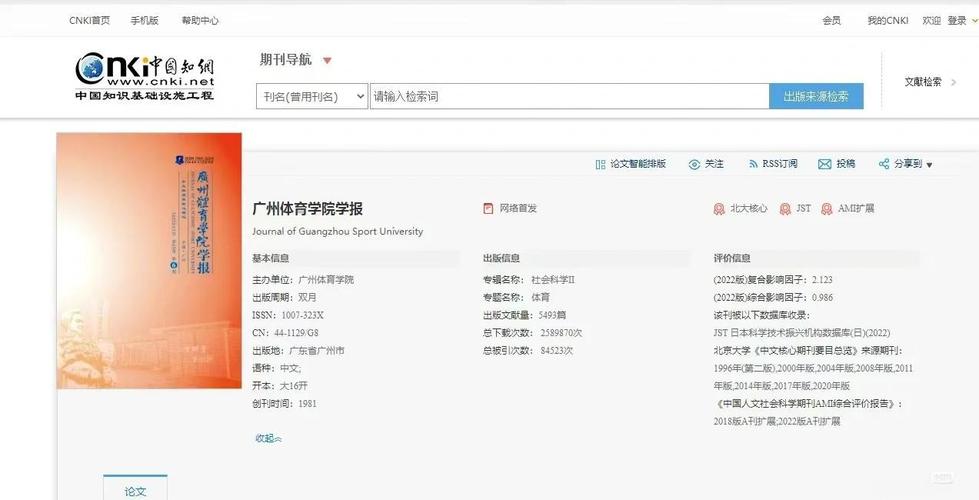Click the JST 日本科学技术振兴机构数据库 line
Screen dimensions: 979x500
(x=802, y=333)
